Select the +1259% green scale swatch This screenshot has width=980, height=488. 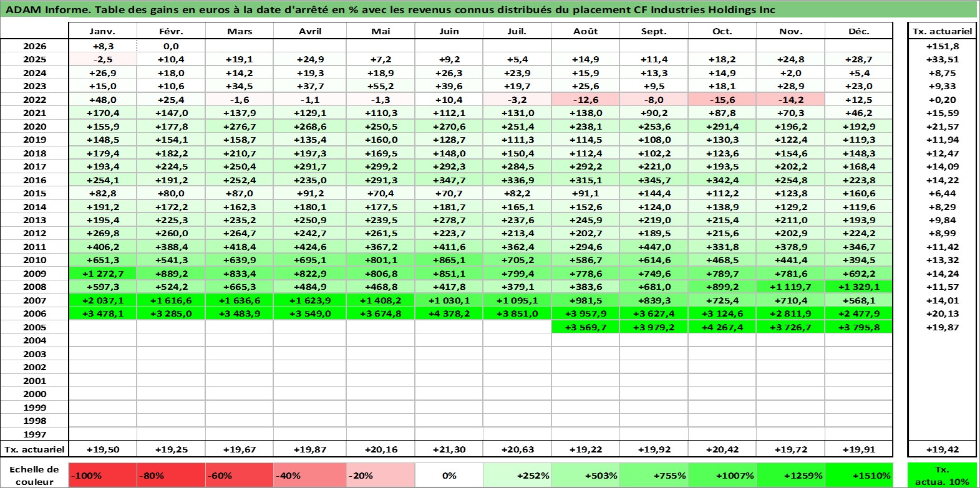point(790,475)
